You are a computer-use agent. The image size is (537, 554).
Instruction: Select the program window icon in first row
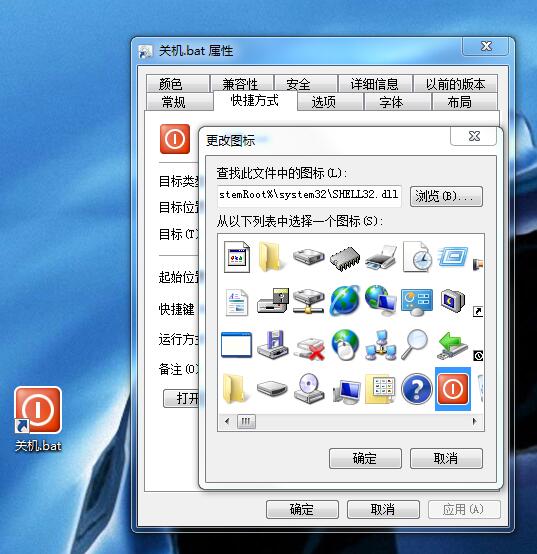point(237,257)
